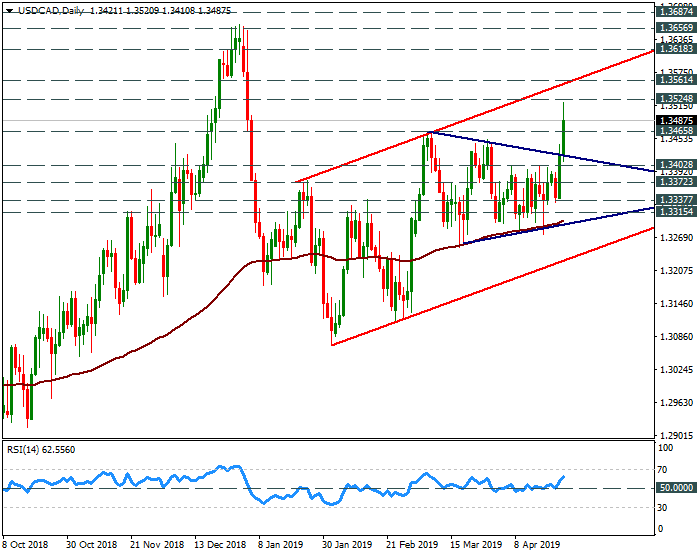Click the 8 Apr 2019 date label

(x=537, y=545)
